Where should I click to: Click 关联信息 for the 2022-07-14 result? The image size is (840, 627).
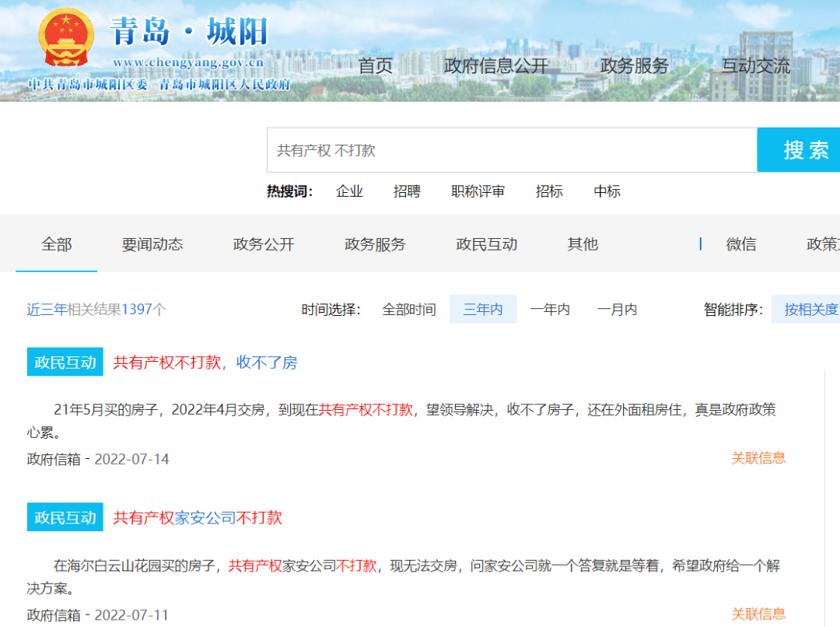[758, 458]
